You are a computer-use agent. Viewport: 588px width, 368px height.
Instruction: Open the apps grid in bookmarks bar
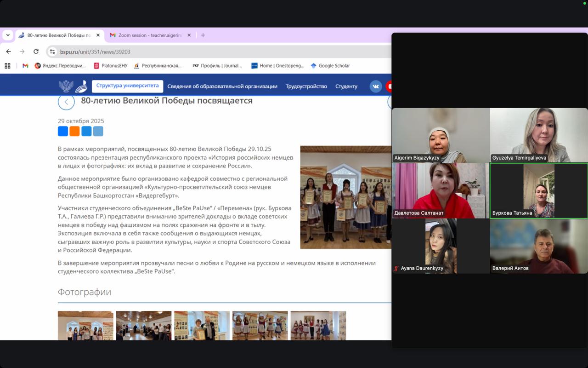(x=7, y=66)
